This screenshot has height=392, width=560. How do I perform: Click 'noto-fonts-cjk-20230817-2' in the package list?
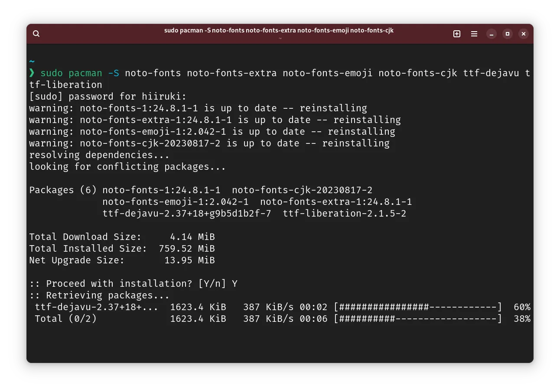tap(302, 190)
